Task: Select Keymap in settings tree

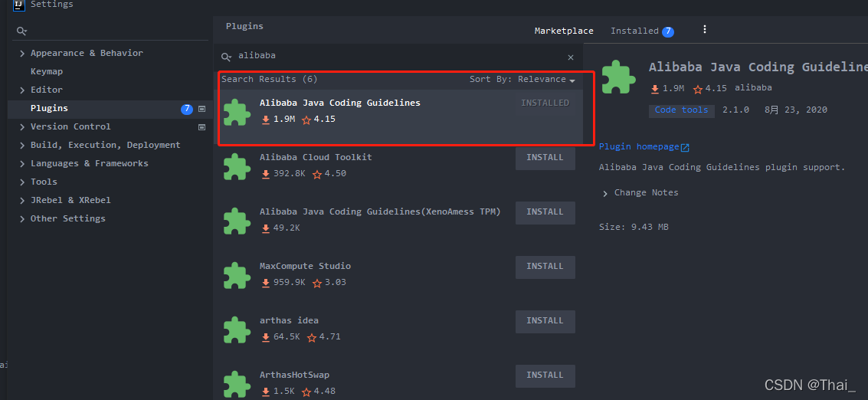Action: [47, 71]
